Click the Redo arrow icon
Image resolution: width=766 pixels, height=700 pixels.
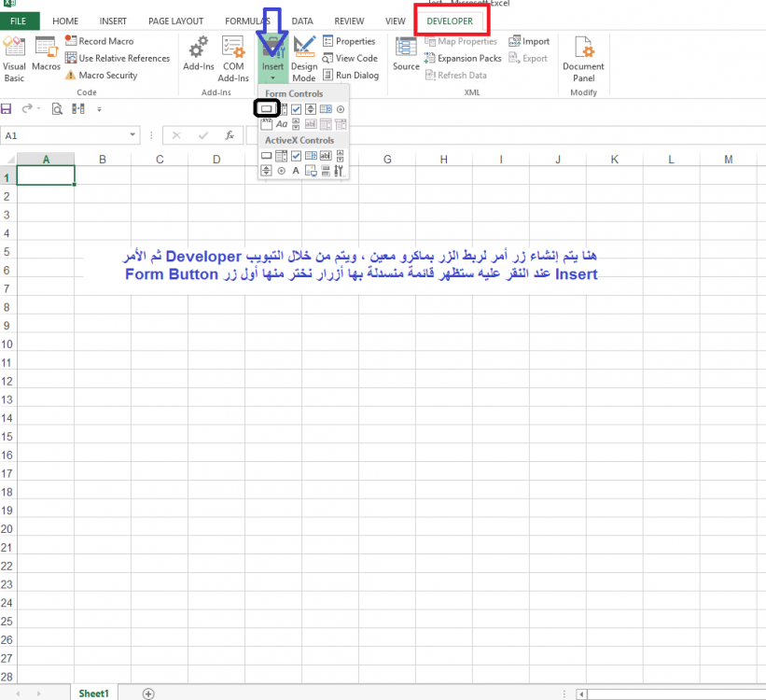27,108
